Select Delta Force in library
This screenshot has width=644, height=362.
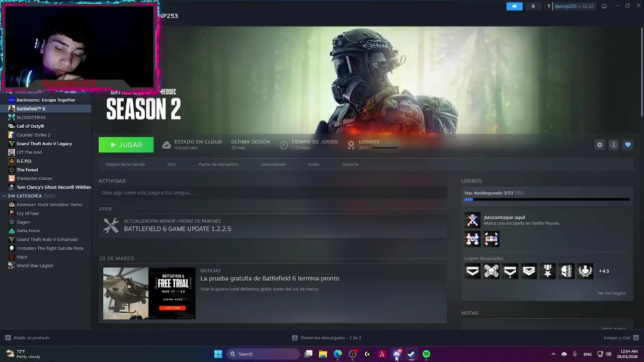46,231
